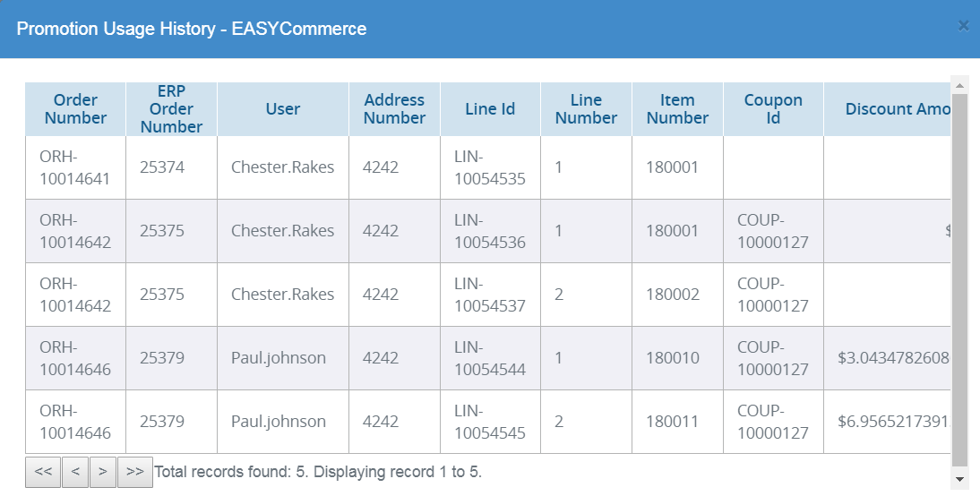
Task: Go to the first page of records
Action: 43,472
